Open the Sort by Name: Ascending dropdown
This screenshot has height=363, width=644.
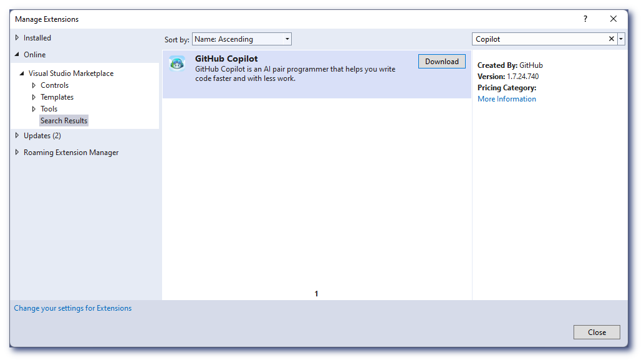(x=242, y=39)
